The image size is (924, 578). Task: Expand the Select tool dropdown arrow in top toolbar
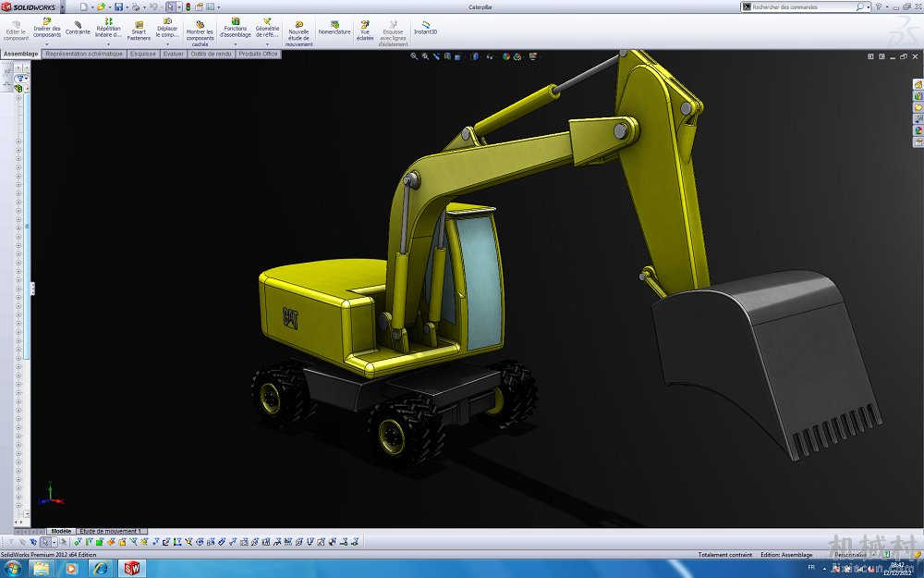[x=178, y=7]
